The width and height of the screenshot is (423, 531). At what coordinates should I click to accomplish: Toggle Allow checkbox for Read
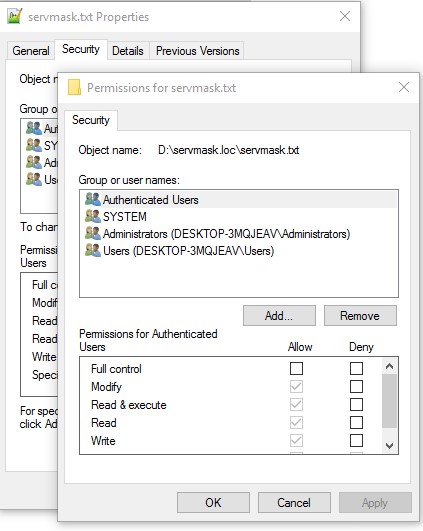point(296,423)
